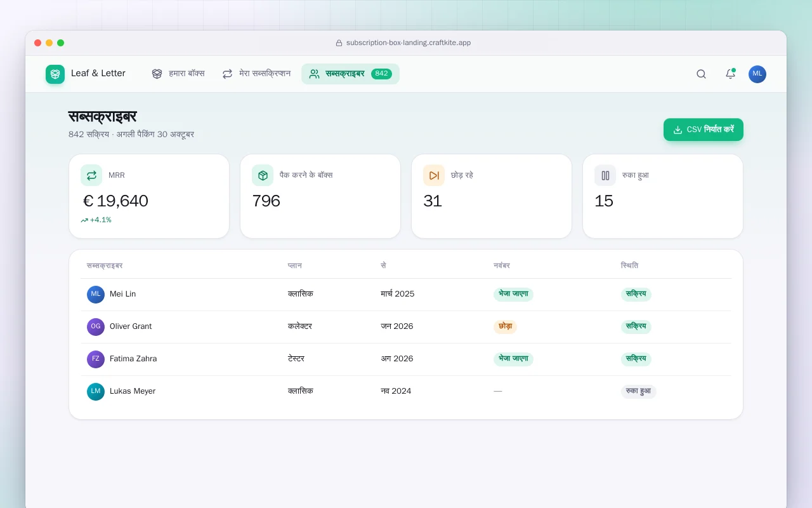Click the lock icon in the address bar
Screen dimensions: 812x508
point(339,43)
